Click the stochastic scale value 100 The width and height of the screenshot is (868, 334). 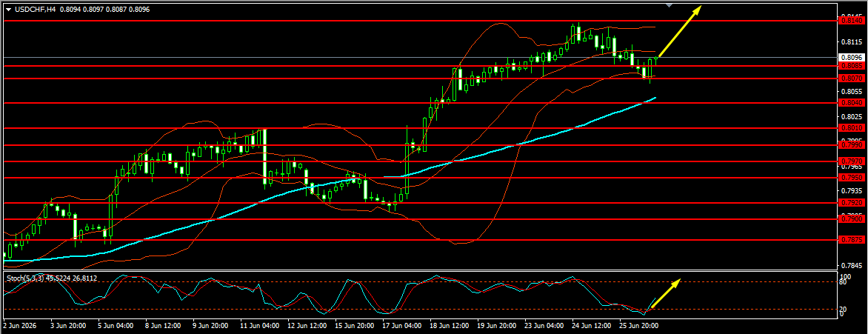click(845, 276)
